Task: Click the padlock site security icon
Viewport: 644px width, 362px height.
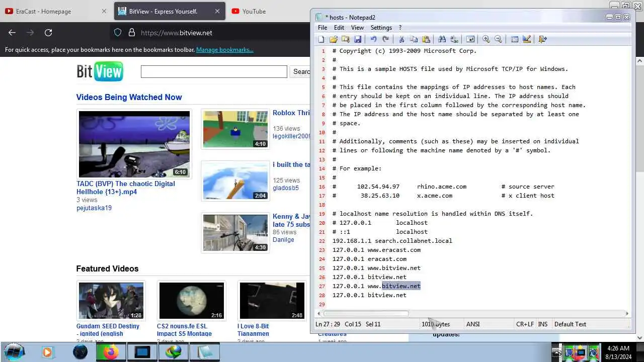Action: pyautogui.click(x=132, y=33)
